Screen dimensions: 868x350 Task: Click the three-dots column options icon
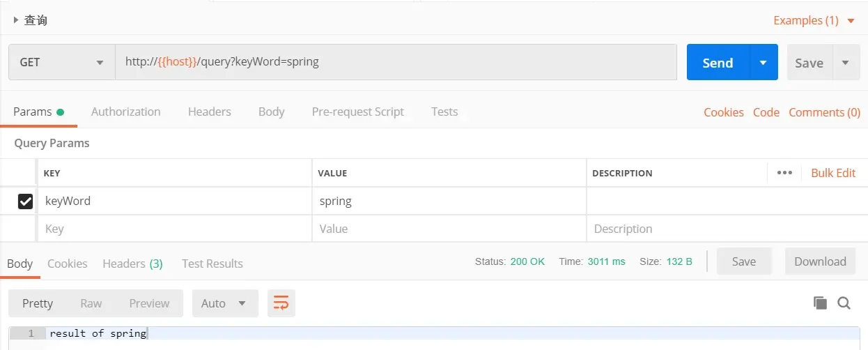[784, 173]
